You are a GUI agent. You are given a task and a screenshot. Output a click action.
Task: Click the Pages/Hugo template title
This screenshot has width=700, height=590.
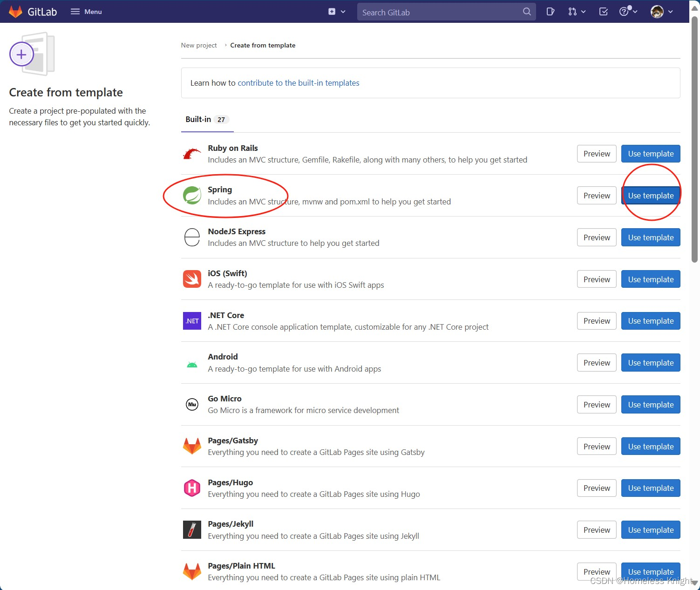pos(231,482)
